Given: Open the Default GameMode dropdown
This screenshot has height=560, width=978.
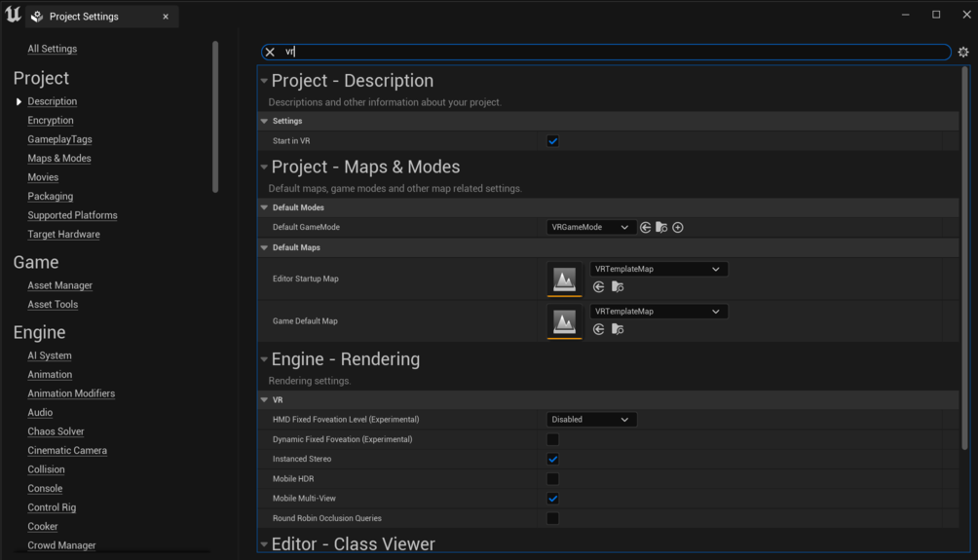Looking at the screenshot, I should pyautogui.click(x=590, y=228).
